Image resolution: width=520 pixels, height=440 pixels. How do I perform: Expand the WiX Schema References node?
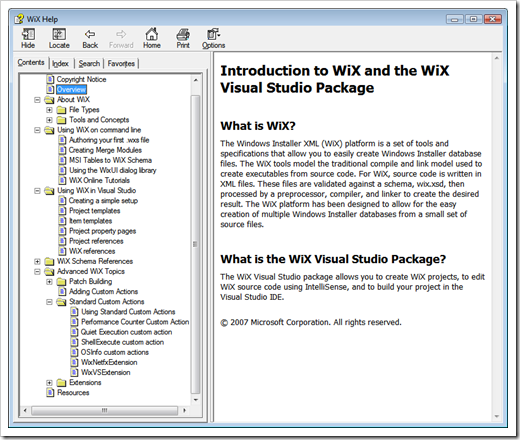37,261
